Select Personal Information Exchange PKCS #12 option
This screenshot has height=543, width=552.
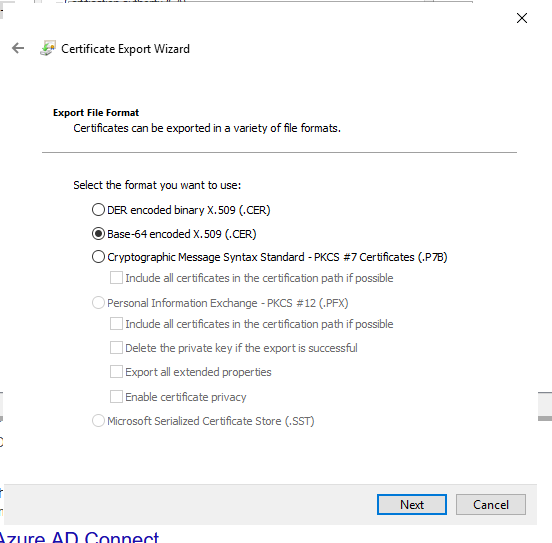[x=98, y=302]
